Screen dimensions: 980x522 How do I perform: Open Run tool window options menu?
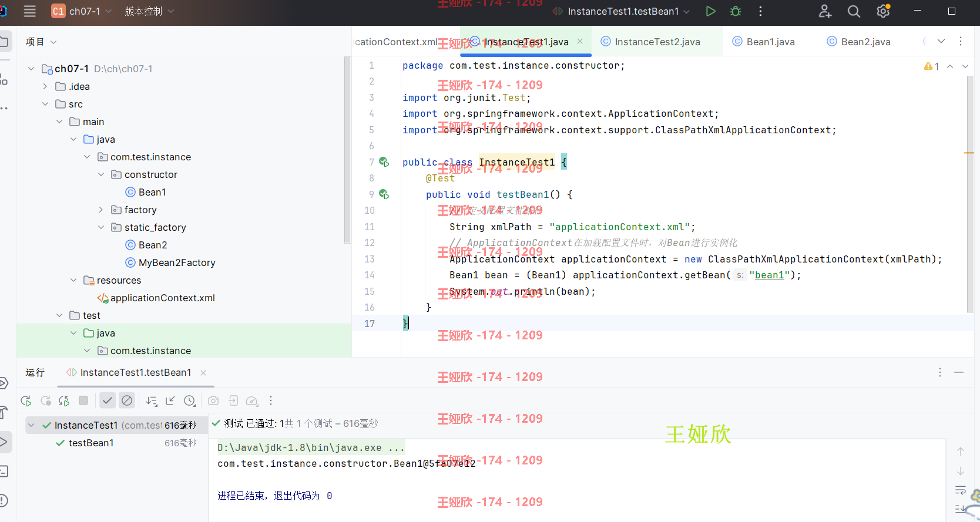tap(940, 372)
